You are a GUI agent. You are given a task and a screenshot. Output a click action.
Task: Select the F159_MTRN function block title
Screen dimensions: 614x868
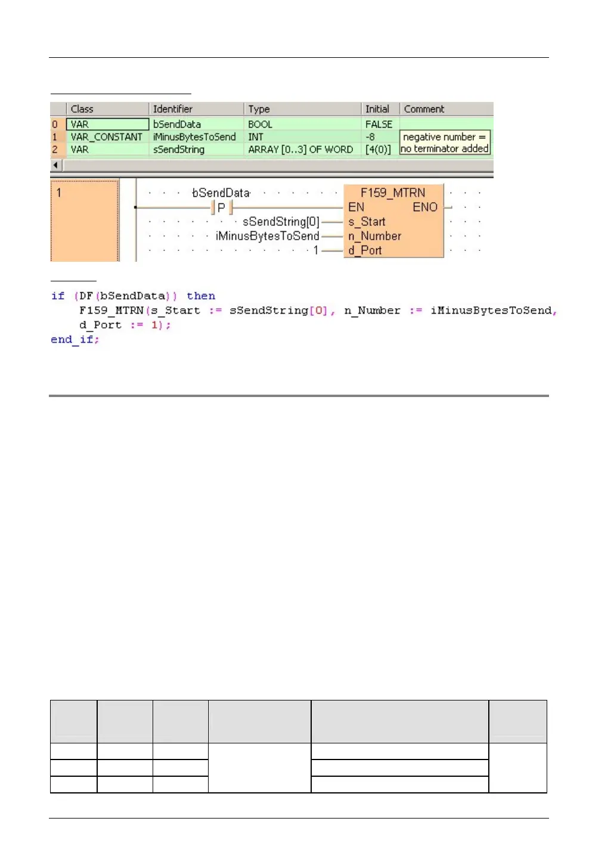(393, 193)
